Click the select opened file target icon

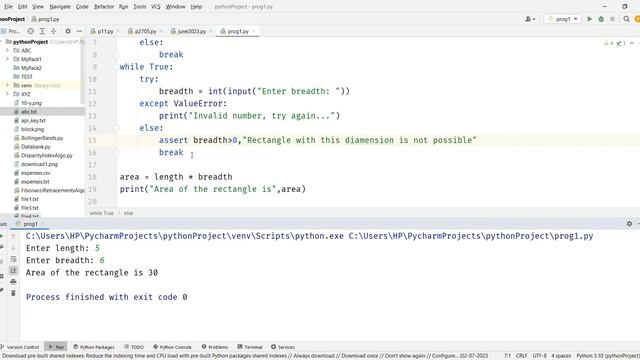31,31
